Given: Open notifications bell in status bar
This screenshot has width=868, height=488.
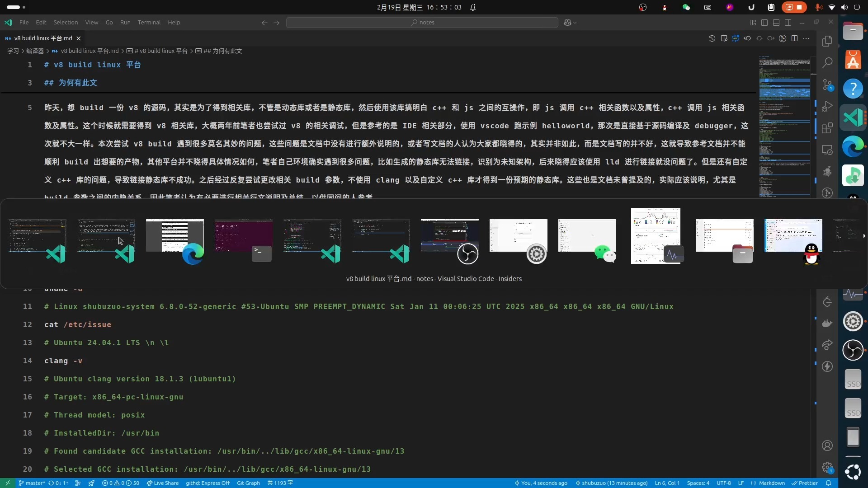Looking at the screenshot, I should 829,483.
